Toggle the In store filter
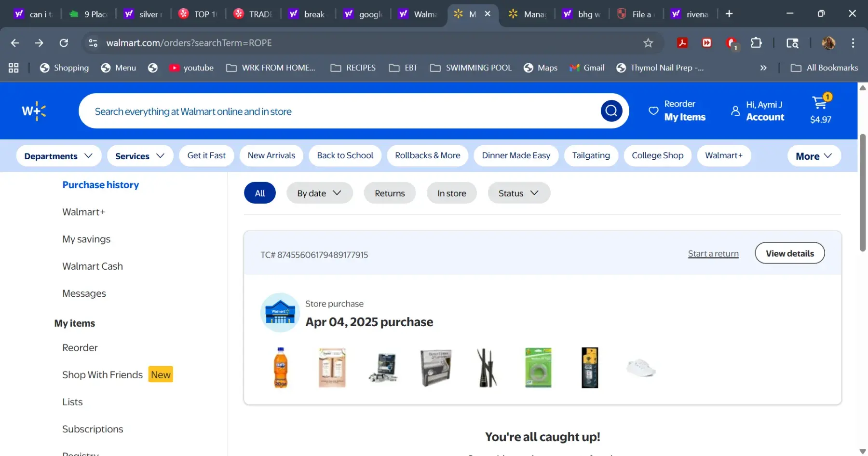The image size is (868, 456). pyautogui.click(x=451, y=193)
